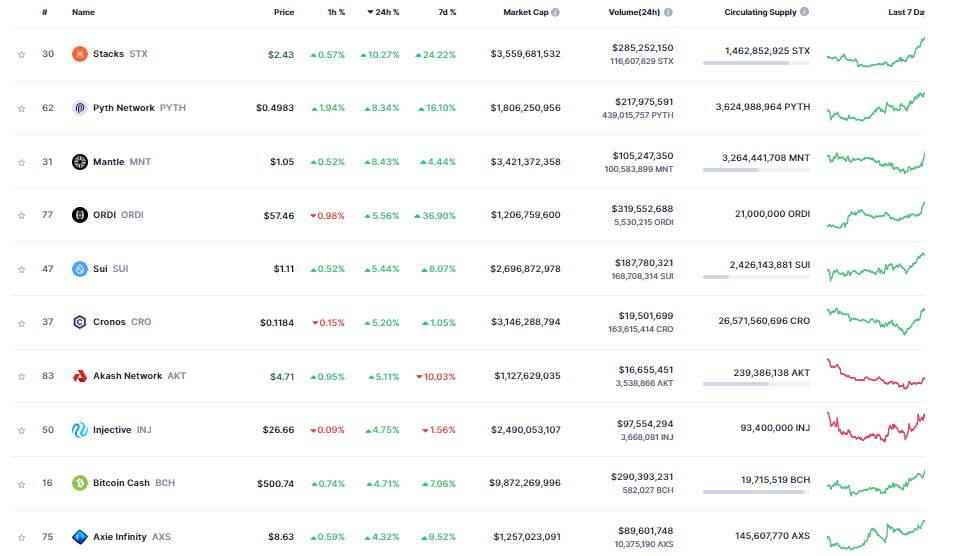This screenshot has height=556, width=953.
Task: Open the Akash Network red logo
Action: tap(80, 376)
